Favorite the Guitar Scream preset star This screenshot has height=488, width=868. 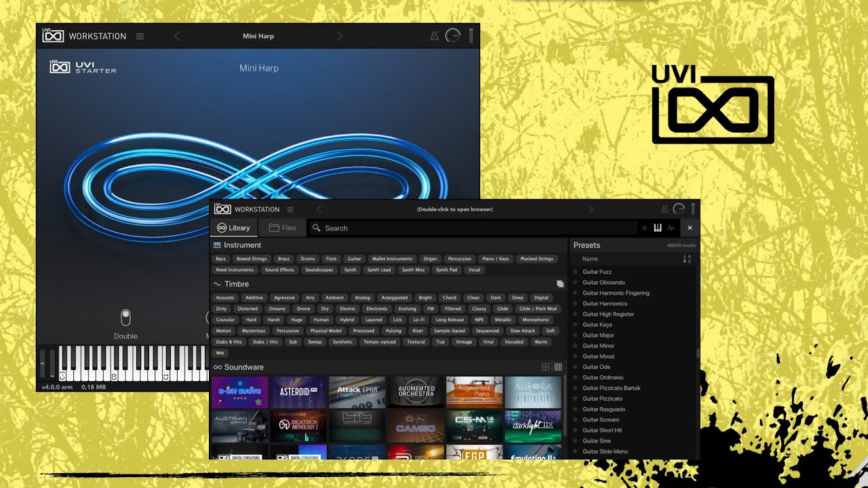point(576,420)
